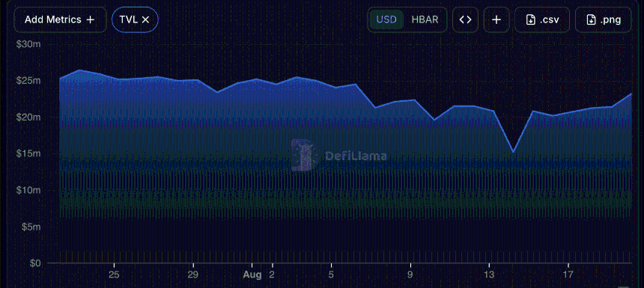Click the lowest dip point on TVL line
Image resolution: width=644 pixels, height=288 pixels.
pos(513,152)
